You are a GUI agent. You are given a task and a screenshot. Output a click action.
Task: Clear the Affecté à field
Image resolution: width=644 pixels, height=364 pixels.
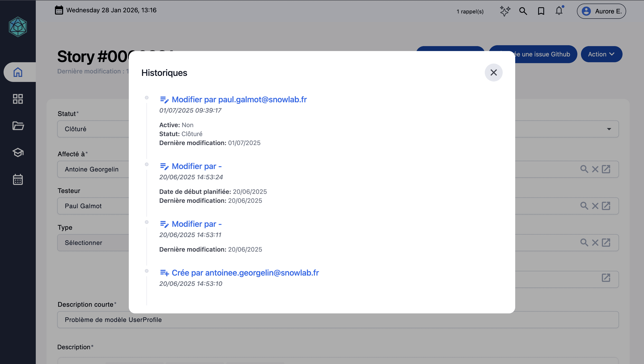595,169
